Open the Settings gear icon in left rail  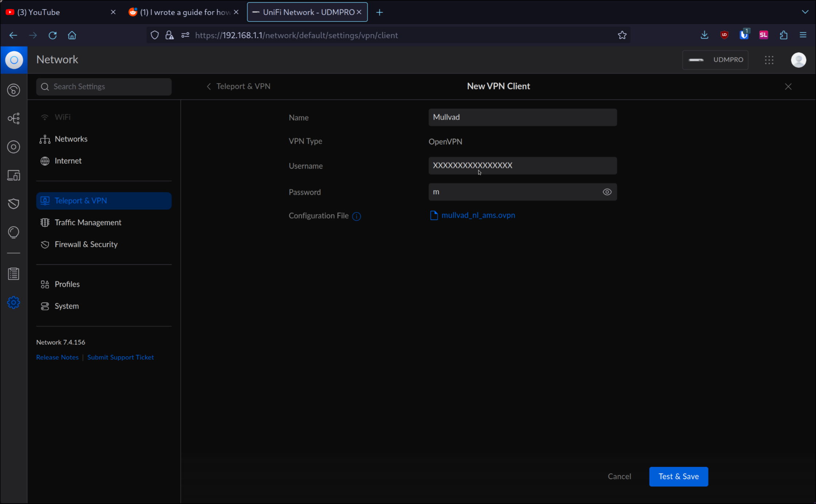13,302
